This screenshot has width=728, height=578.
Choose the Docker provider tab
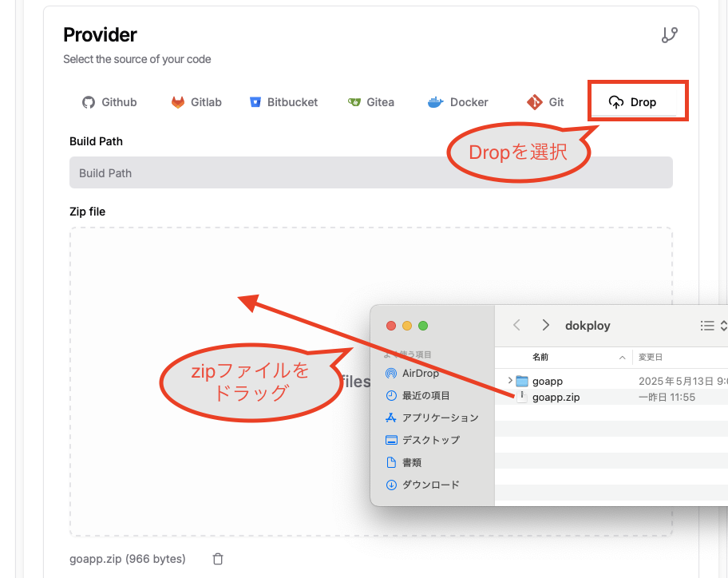click(457, 102)
